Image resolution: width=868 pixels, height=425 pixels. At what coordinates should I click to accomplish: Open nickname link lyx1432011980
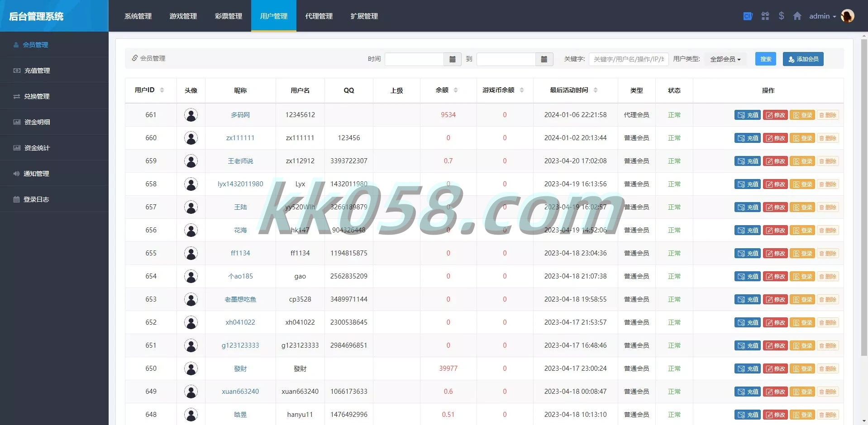pos(240,184)
